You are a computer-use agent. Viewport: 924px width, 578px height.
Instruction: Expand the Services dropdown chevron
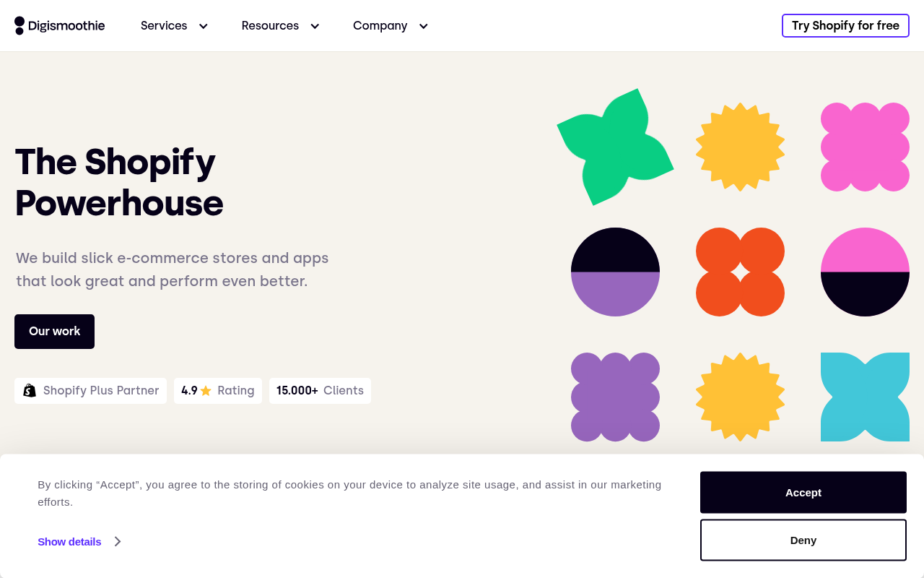[x=204, y=26]
